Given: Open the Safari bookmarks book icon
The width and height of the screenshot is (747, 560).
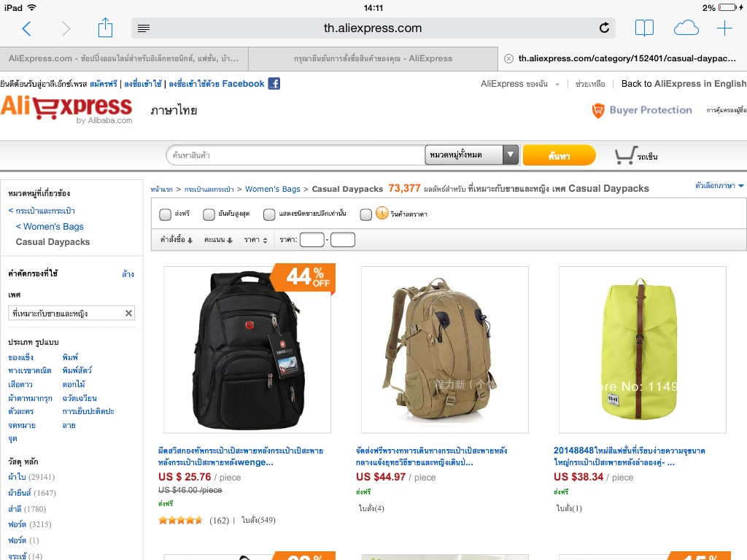Looking at the screenshot, I should [x=644, y=28].
